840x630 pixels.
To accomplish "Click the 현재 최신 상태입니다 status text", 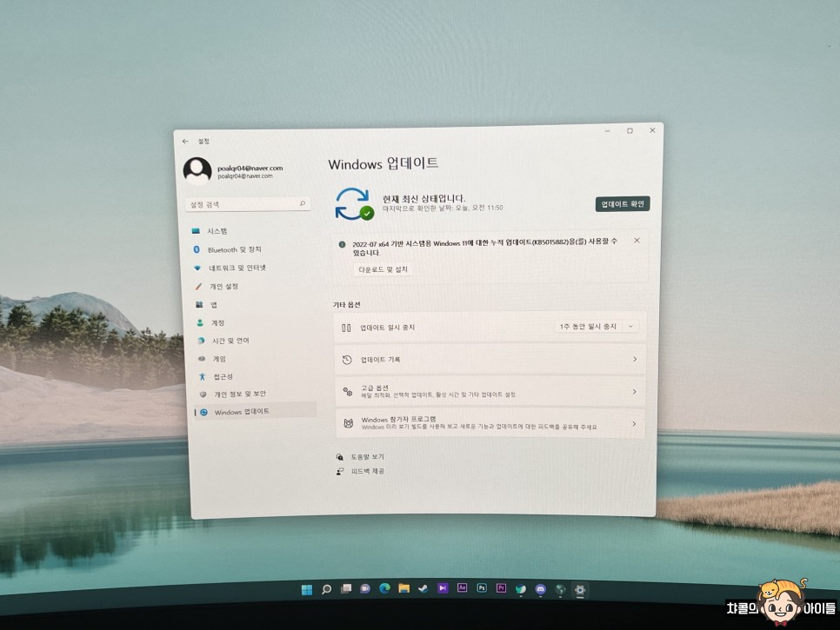I will pos(423,199).
